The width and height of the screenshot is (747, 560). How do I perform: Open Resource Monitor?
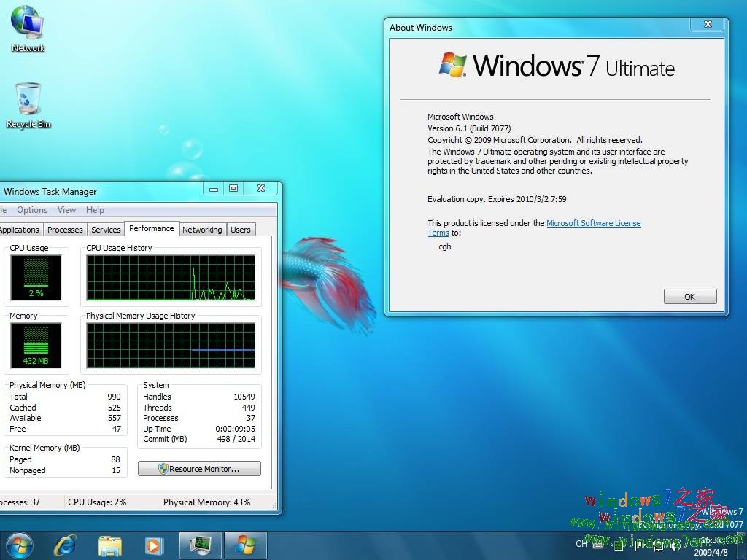point(199,468)
